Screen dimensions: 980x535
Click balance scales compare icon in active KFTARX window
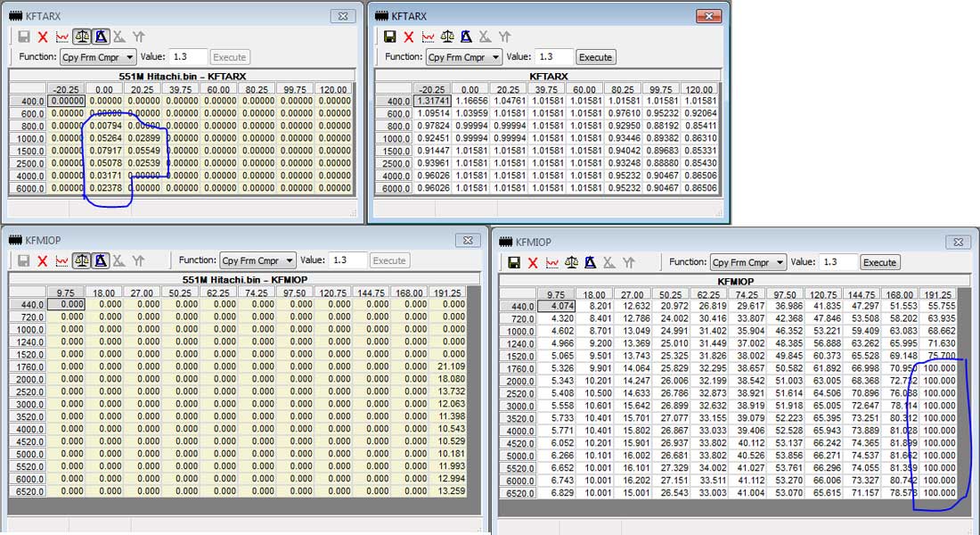(x=447, y=37)
